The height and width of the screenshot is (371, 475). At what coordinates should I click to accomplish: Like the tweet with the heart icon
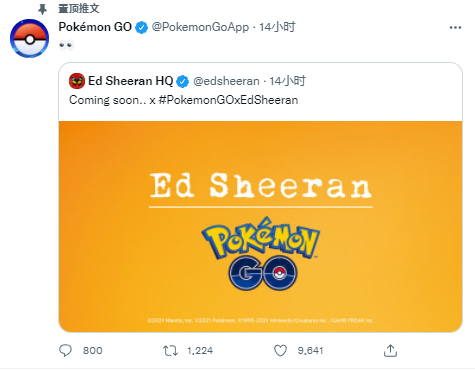[280, 351]
